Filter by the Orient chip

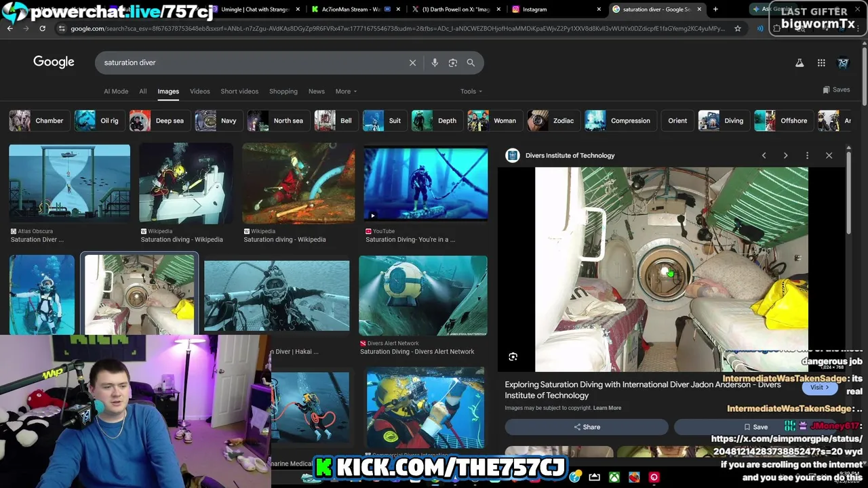(677, 121)
